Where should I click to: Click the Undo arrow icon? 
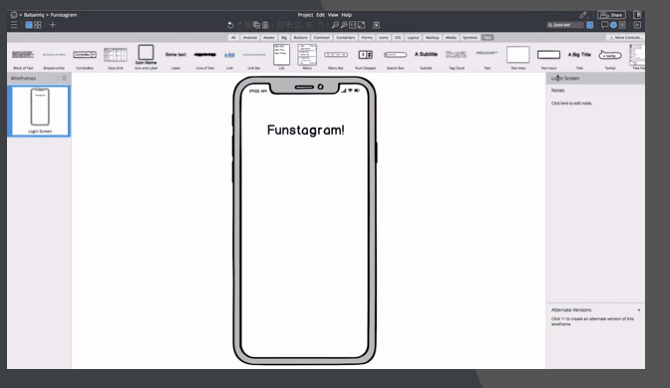230,25
